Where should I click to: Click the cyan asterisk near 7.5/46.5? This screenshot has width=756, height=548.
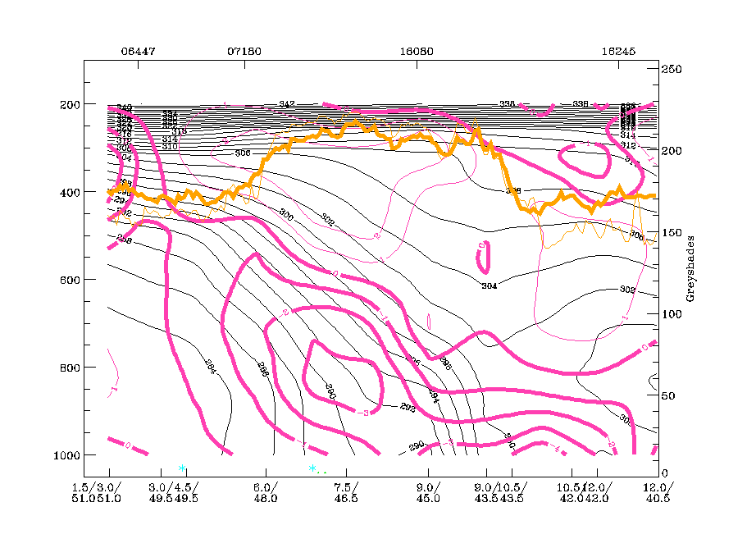click(x=313, y=468)
